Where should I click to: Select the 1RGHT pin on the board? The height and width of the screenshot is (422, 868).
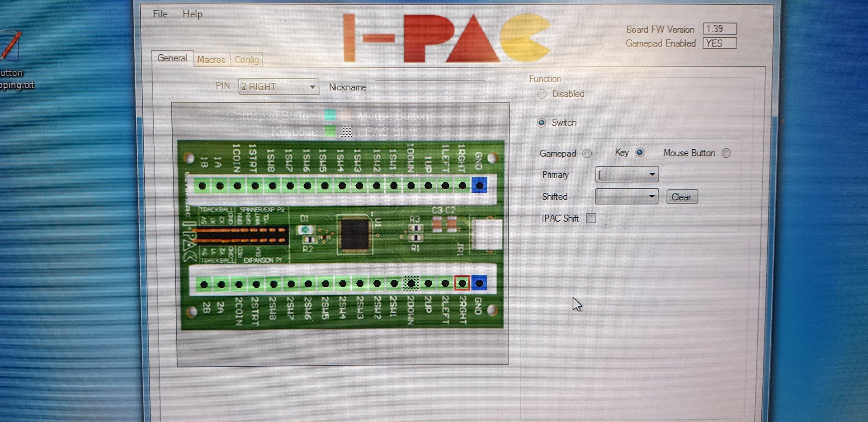coord(462,185)
